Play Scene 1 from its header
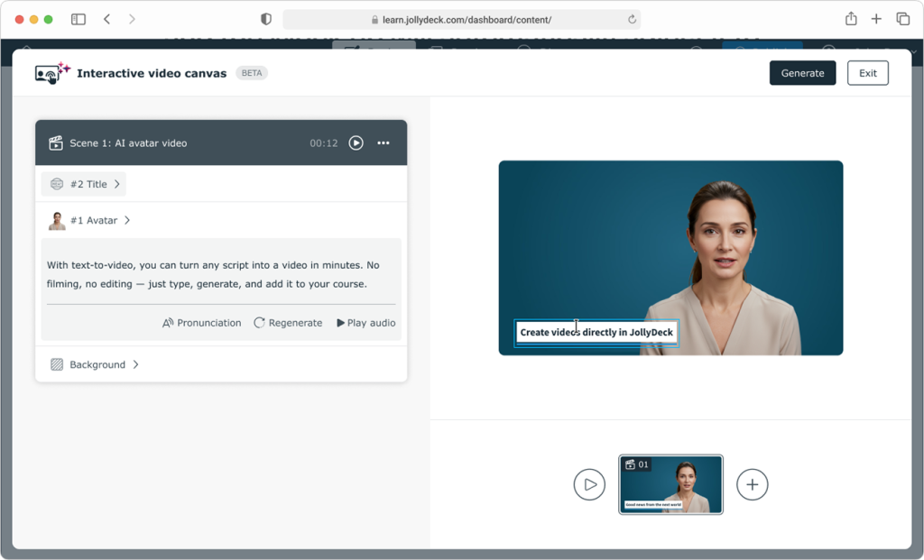This screenshot has height=560, width=924. (x=356, y=143)
